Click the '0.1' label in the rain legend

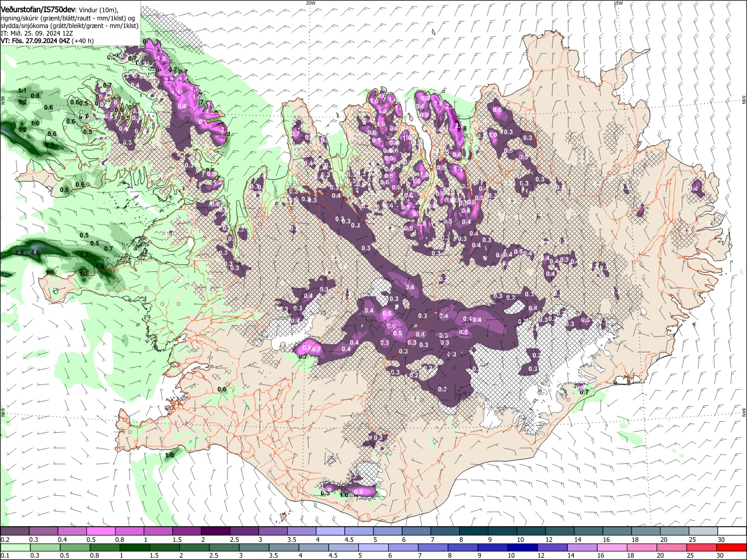coord(5,555)
